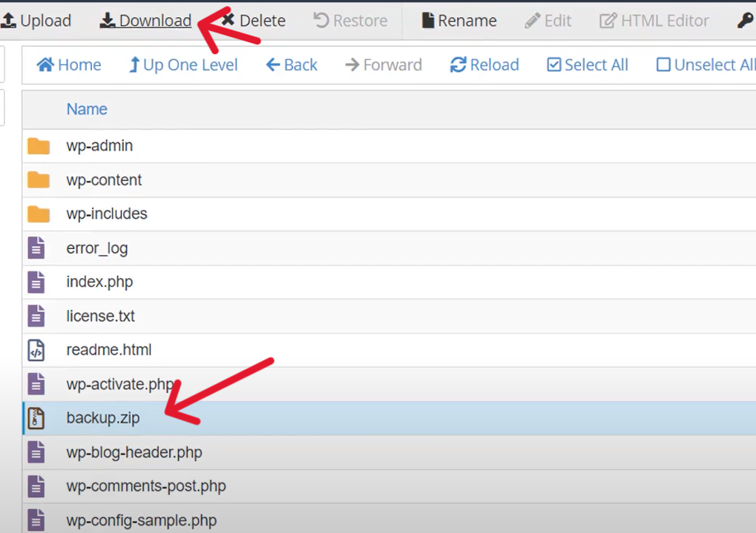Navigate Up One Level

tap(183, 65)
